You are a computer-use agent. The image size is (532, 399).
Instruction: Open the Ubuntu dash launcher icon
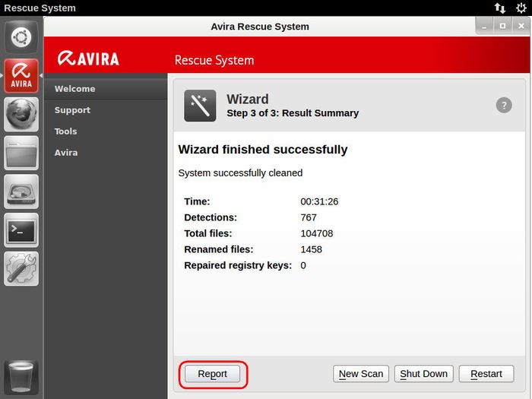click(x=21, y=36)
